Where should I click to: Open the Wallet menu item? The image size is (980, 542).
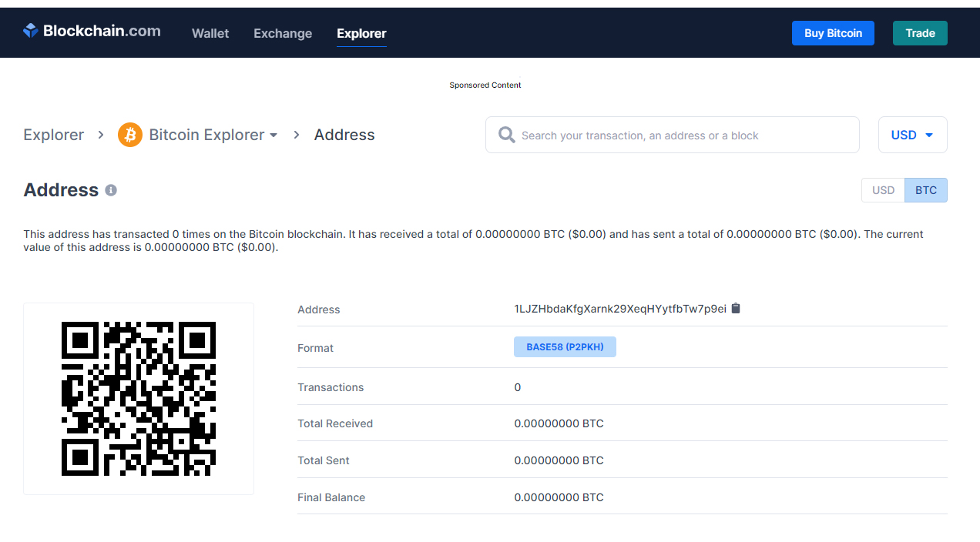tap(210, 33)
